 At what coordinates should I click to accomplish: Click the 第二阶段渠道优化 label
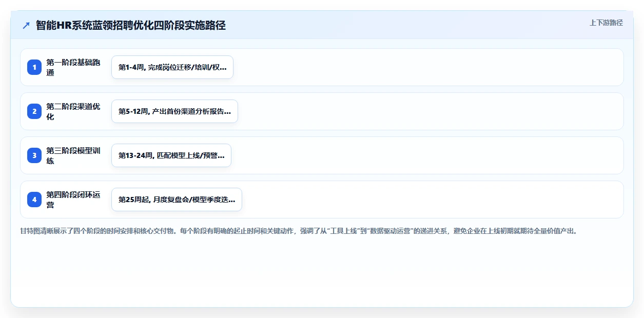(73, 111)
